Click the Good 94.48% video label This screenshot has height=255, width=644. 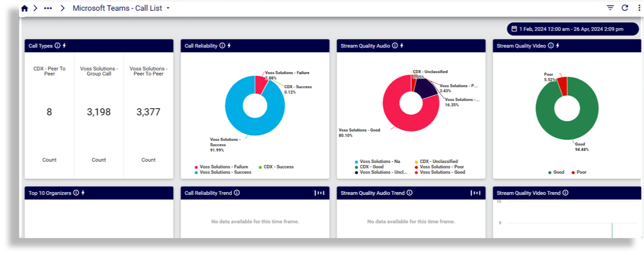pos(582,147)
